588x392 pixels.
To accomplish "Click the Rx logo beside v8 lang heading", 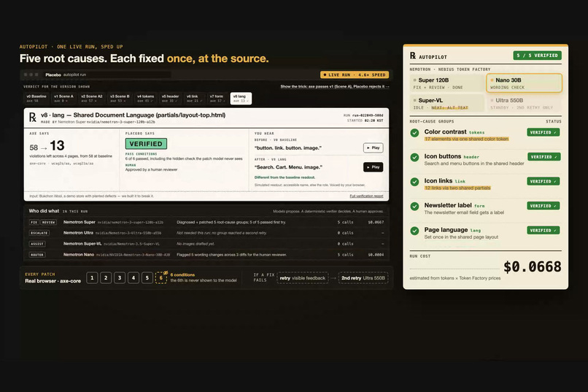I will click(33, 118).
